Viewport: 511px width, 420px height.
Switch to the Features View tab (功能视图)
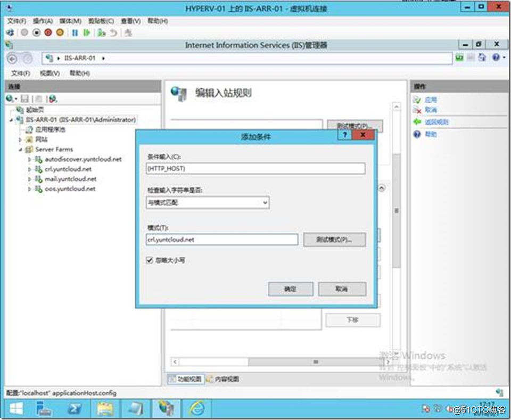186,379
